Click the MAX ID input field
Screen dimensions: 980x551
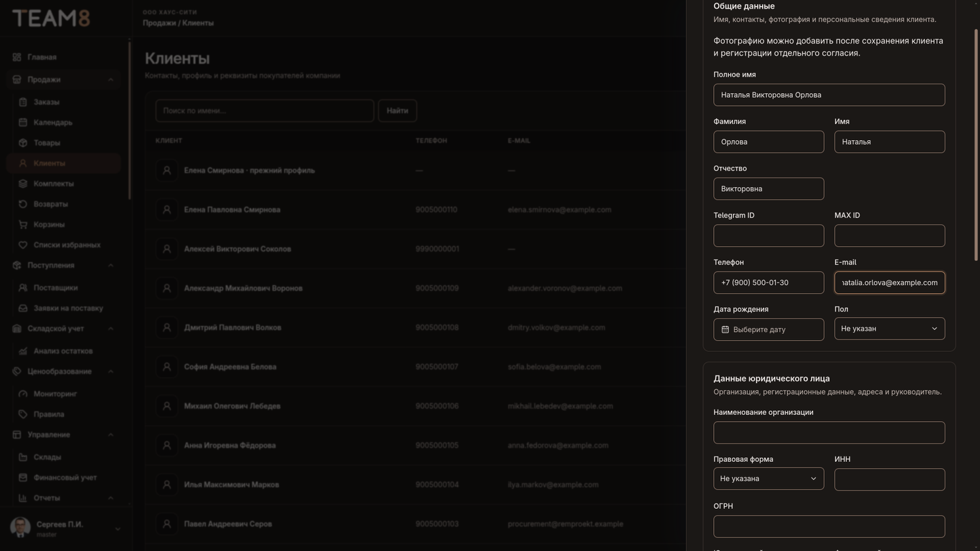[x=889, y=236]
